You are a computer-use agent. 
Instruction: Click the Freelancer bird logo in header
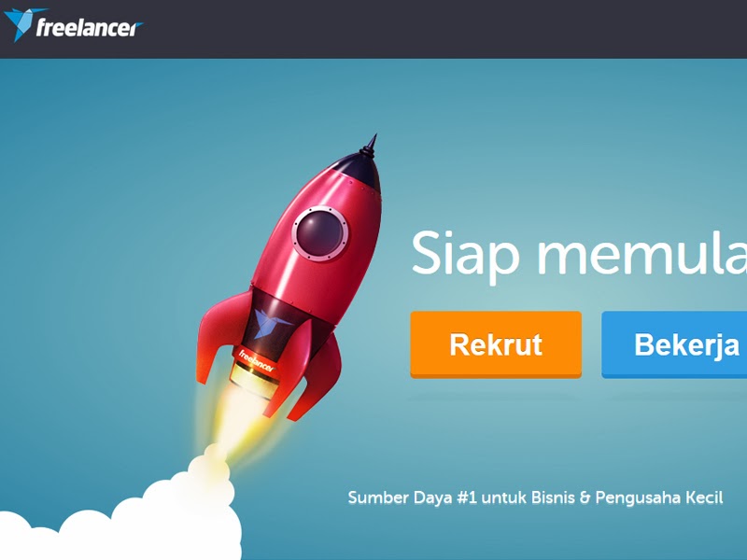pyautogui.click(x=20, y=24)
